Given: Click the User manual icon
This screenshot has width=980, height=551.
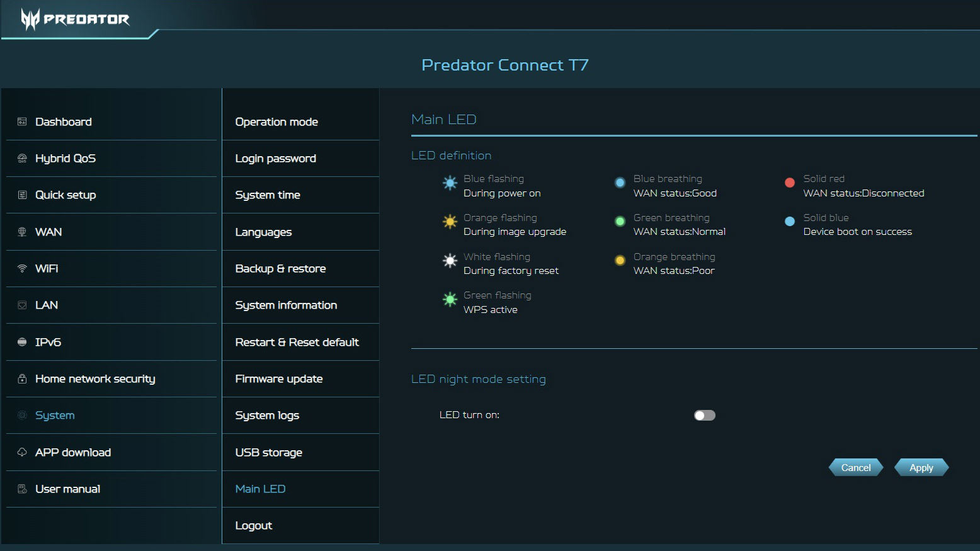Looking at the screenshot, I should point(22,489).
